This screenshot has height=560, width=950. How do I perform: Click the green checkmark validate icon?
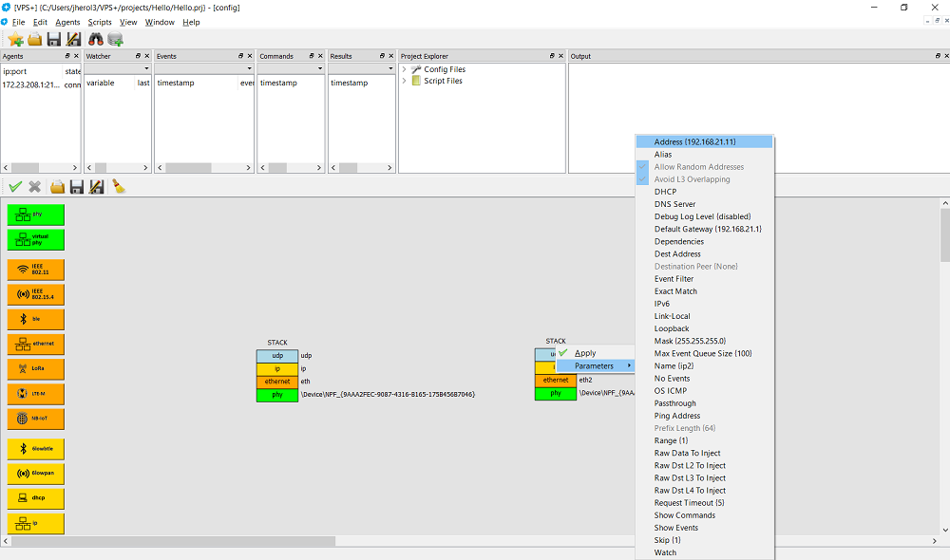(x=15, y=187)
